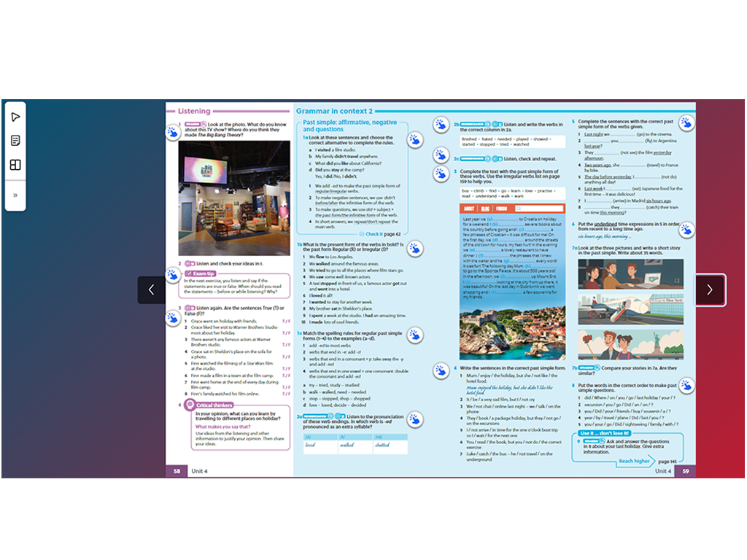This screenshot has height=560, width=747.
Task: Launch exercise 2c listen and repeat activity
Action: [441, 155]
